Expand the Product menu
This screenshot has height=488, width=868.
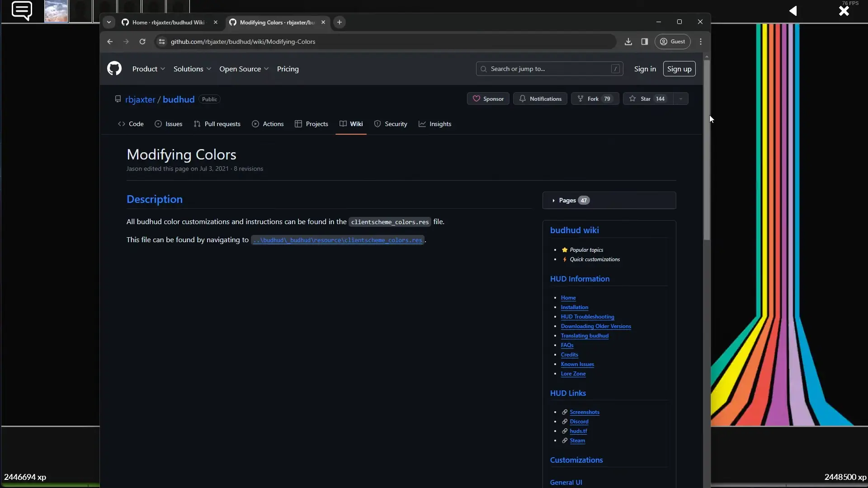(x=149, y=69)
